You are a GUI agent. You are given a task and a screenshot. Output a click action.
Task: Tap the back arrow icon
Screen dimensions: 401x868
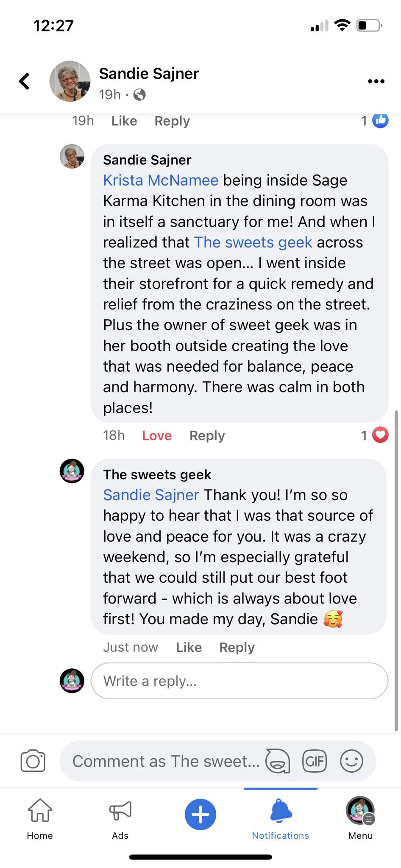click(x=25, y=81)
